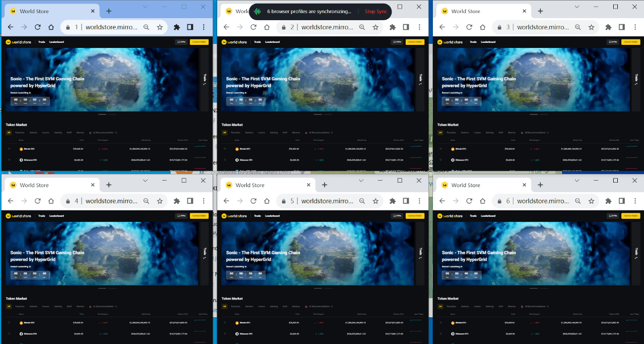Open the Trade nav item in profile 1
The height and width of the screenshot is (344, 644).
[x=42, y=42]
